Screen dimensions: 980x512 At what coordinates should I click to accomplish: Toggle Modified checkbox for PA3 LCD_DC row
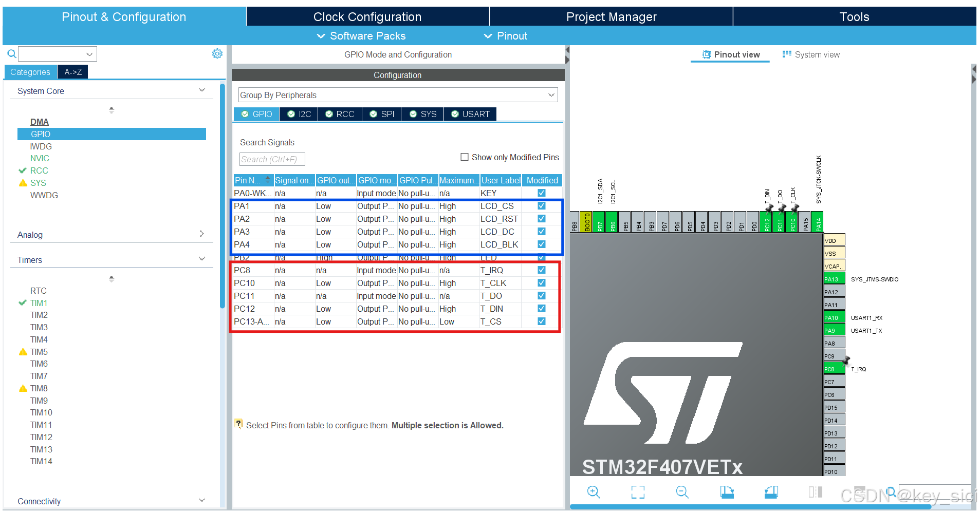[x=541, y=231]
